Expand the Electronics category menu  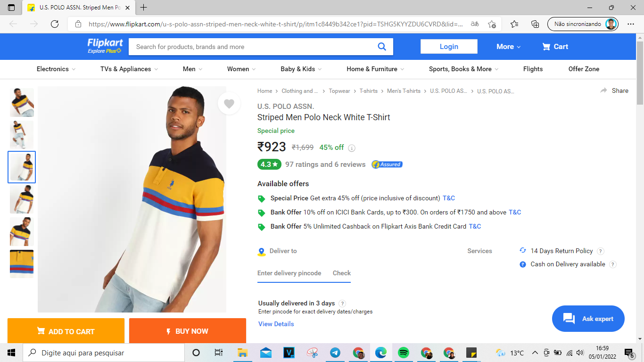pos(56,69)
